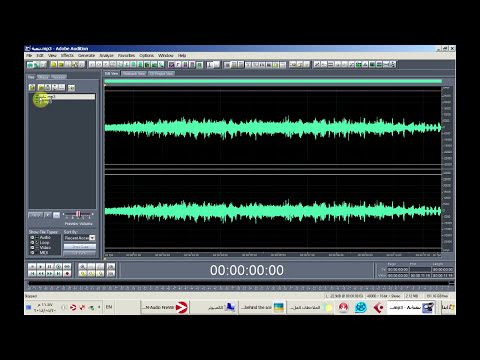This screenshot has height=360, width=480.
Task: Click the rightmost options icon in Files panel toolbar
Action: pos(71,88)
